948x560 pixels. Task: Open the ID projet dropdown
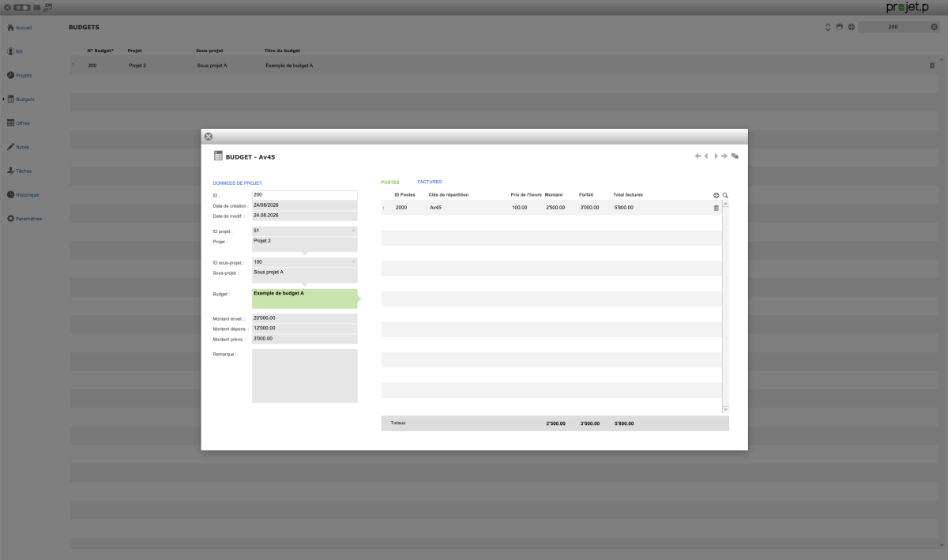coord(354,231)
